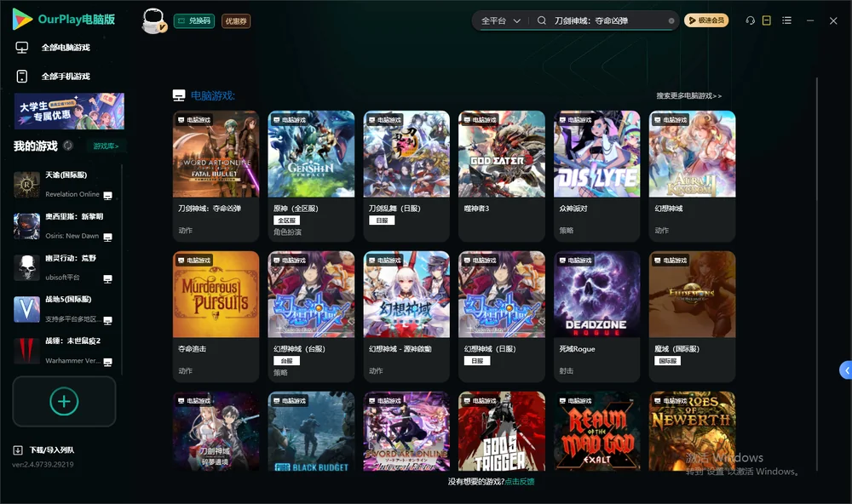Refresh the 我的游戏 list icon
852x504 pixels.
tap(68, 146)
